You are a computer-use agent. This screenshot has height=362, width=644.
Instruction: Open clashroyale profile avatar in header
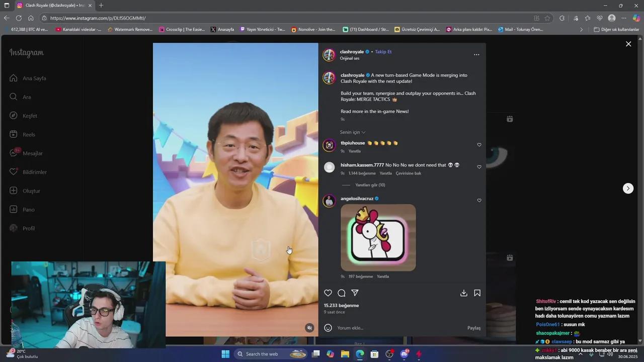point(329,55)
